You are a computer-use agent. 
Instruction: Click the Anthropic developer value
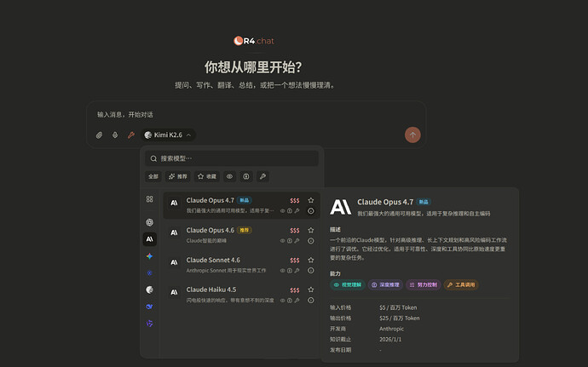[391, 329]
